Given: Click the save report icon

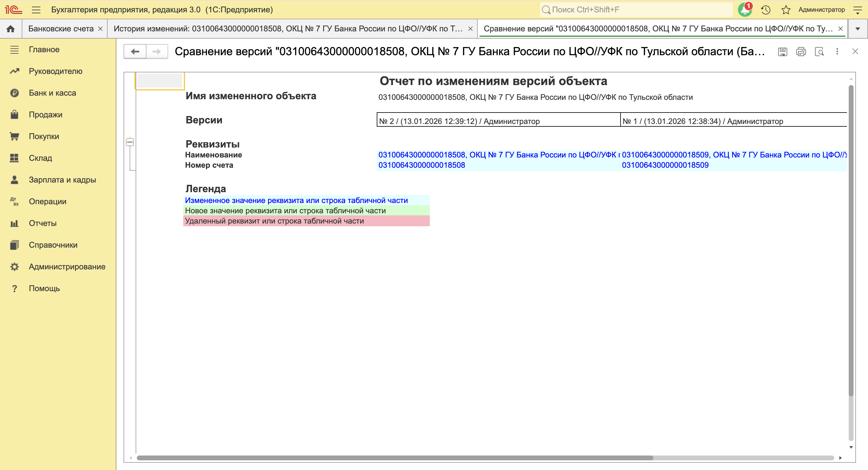Looking at the screenshot, I should 782,52.
